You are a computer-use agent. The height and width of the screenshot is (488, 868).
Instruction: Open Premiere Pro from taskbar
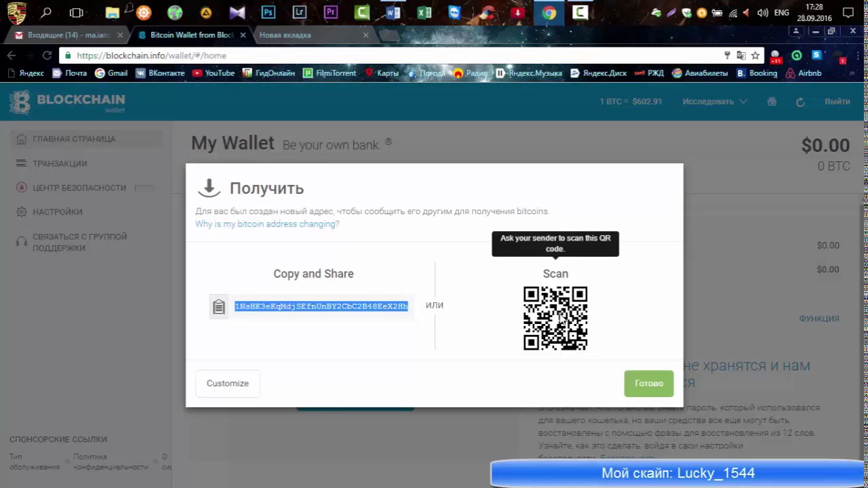tap(330, 12)
